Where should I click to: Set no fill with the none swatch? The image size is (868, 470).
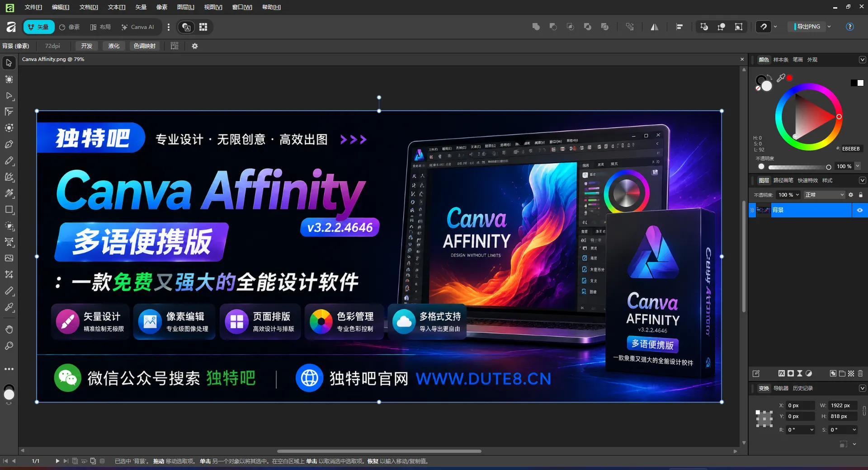758,88
